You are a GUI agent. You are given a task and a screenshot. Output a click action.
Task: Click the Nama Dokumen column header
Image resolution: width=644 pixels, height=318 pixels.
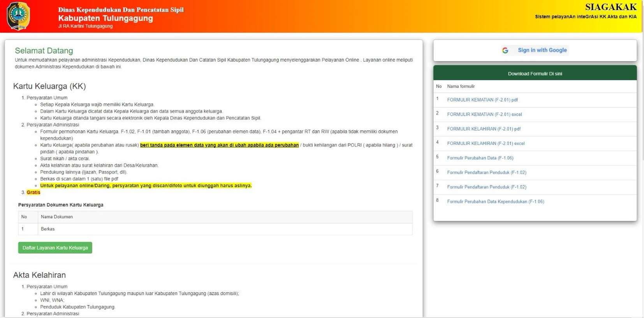click(x=57, y=217)
